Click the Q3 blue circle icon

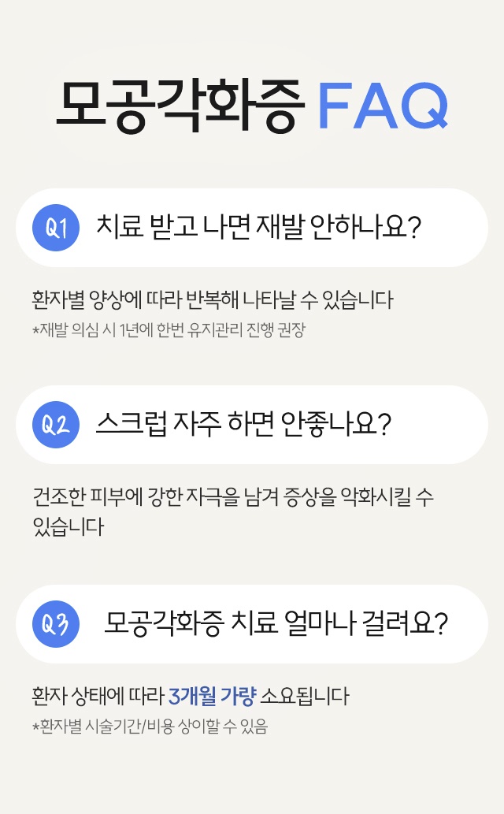click(x=56, y=623)
